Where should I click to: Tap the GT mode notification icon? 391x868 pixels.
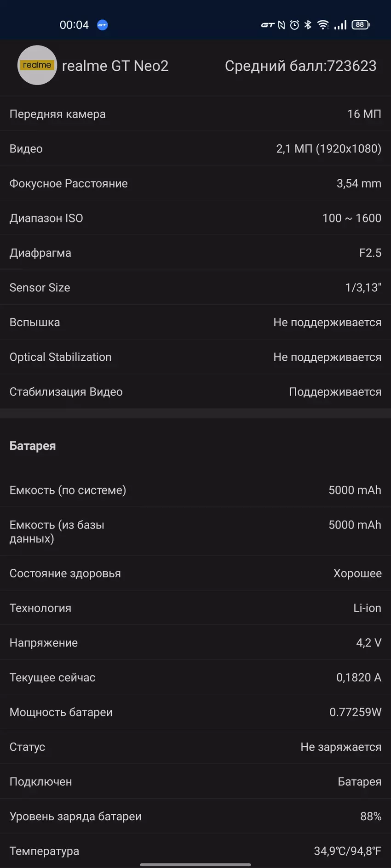(103, 25)
